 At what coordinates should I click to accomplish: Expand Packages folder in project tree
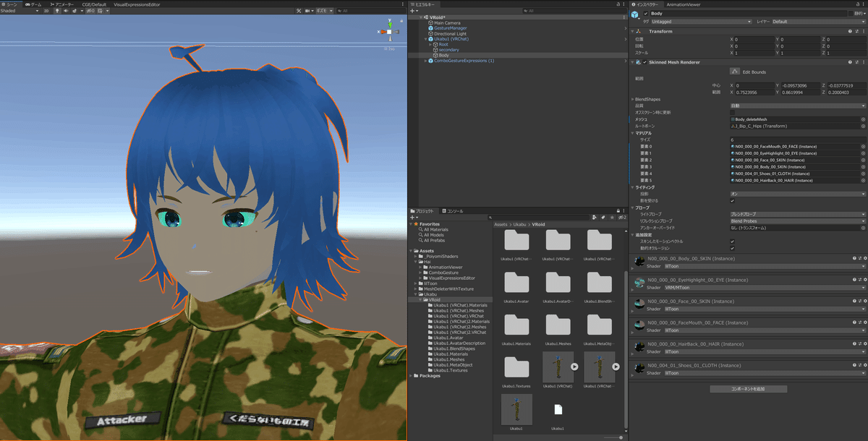[411, 376]
